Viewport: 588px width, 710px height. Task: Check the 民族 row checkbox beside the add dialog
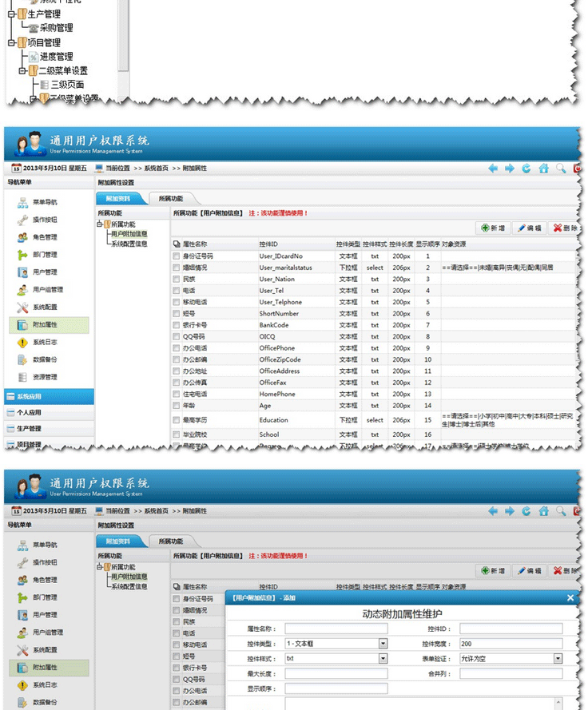pos(177,622)
